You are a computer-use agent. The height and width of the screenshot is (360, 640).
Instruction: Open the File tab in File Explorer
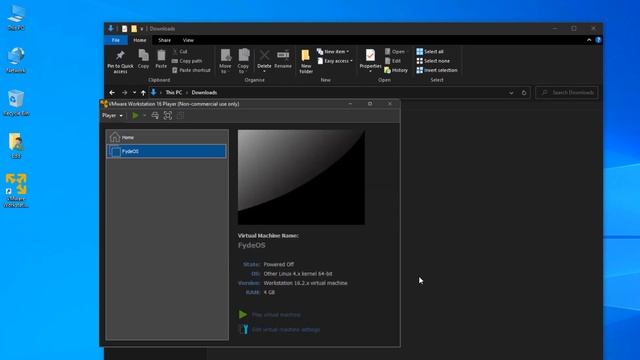coord(116,40)
